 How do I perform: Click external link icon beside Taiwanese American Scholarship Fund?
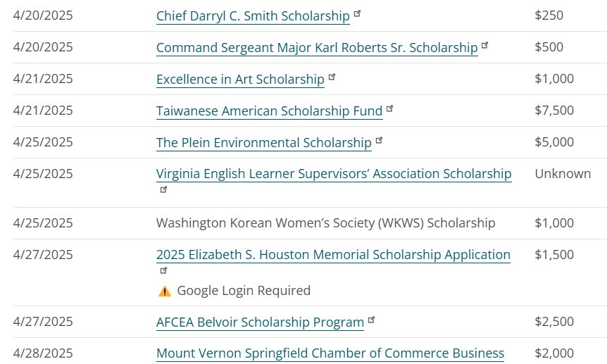click(x=390, y=109)
